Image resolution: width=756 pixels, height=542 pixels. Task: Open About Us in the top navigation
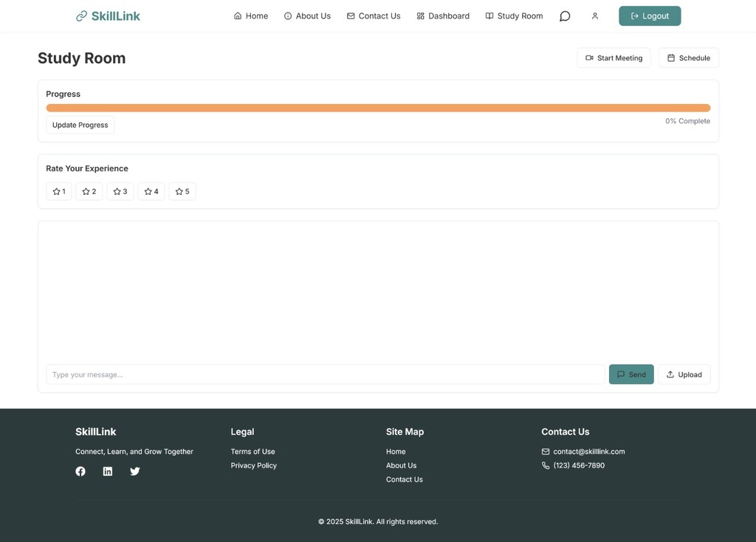click(x=307, y=16)
